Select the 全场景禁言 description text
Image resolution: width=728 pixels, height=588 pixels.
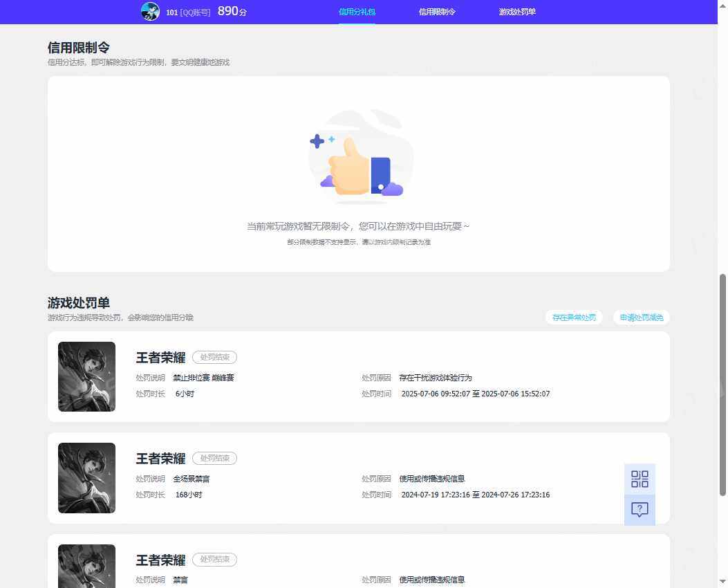coord(192,479)
